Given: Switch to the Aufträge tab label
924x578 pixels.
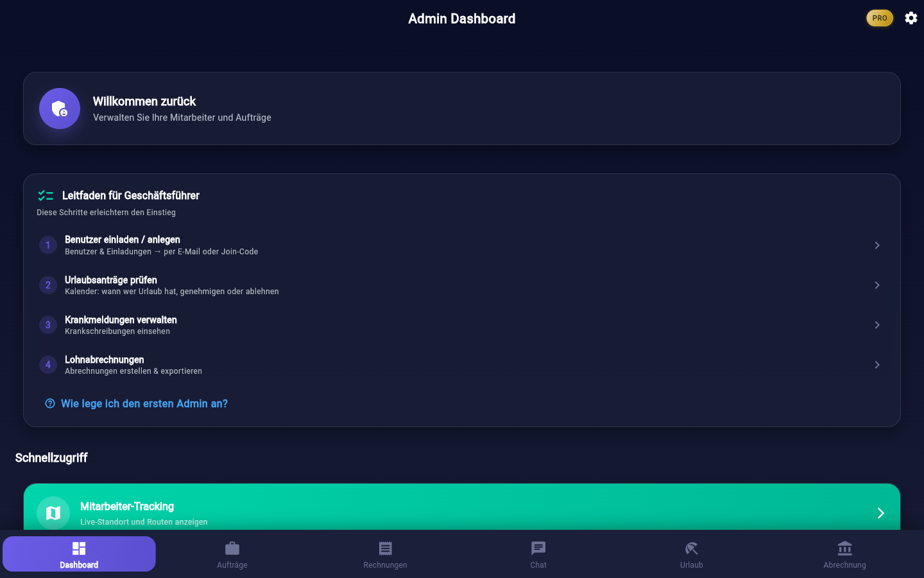Looking at the screenshot, I should tap(232, 565).
